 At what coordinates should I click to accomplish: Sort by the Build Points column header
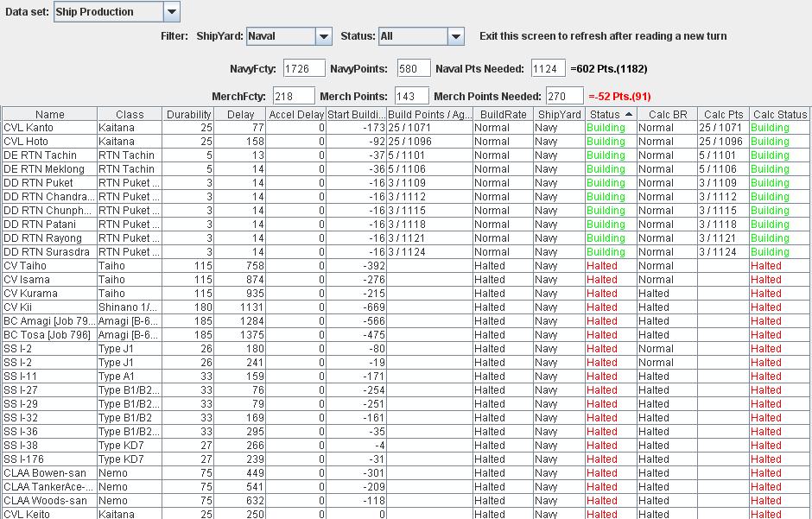430,114
